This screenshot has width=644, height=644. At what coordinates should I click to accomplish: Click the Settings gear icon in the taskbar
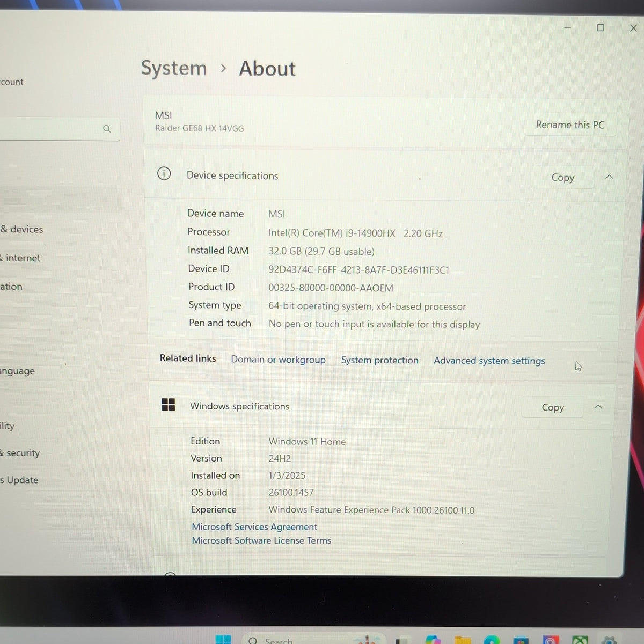click(x=609, y=640)
